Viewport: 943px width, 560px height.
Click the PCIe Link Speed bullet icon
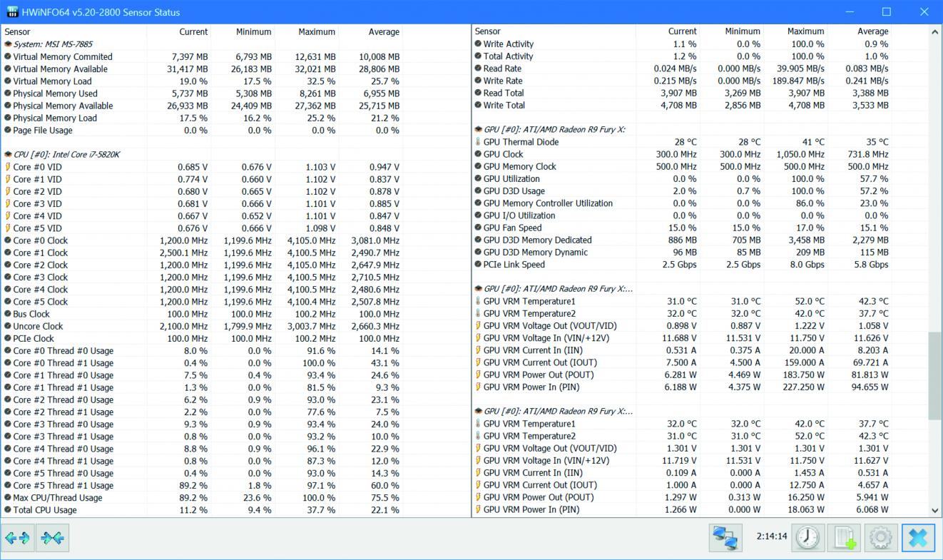tap(478, 265)
